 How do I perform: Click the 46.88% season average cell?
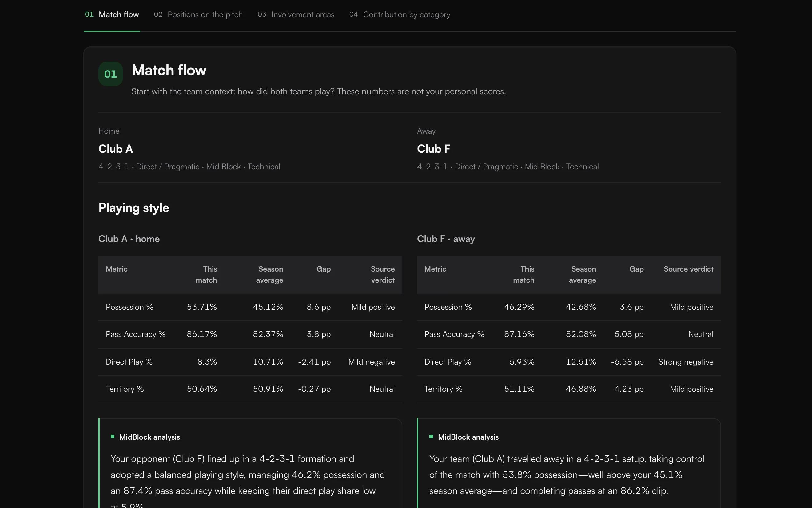point(581,389)
